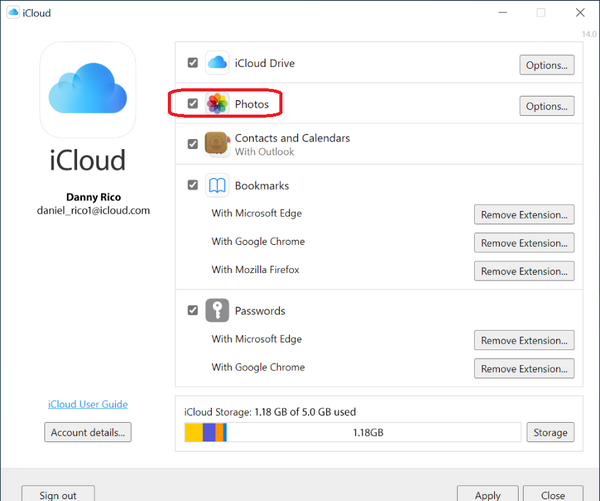This screenshot has width=600, height=501.
Task: Click the large iCloud logo
Action: coord(88,90)
